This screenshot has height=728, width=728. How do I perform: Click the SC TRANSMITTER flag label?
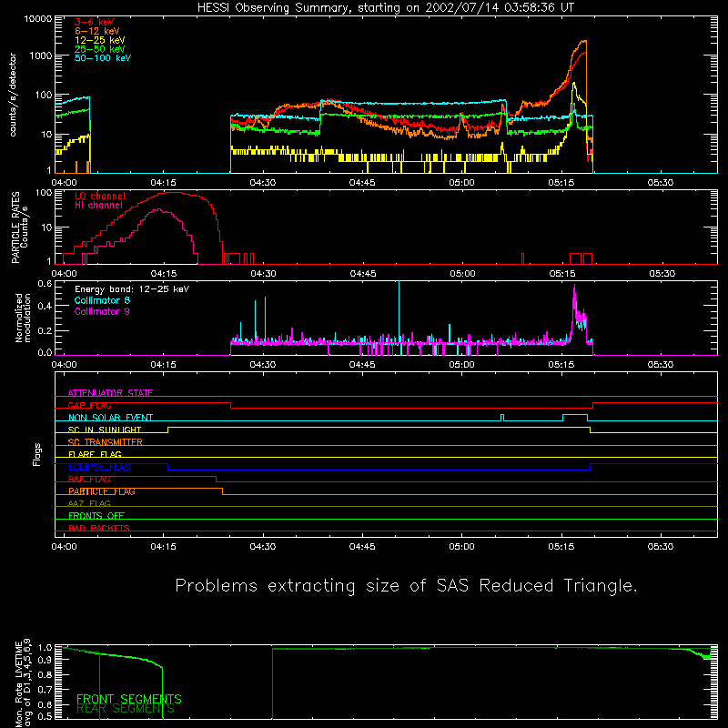pos(106,441)
